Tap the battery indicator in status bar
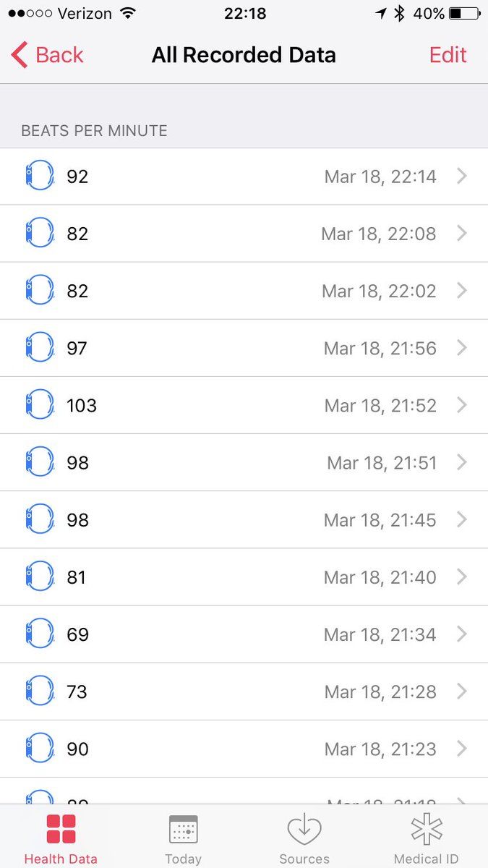Image resolution: width=488 pixels, height=868 pixels. click(x=465, y=14)
